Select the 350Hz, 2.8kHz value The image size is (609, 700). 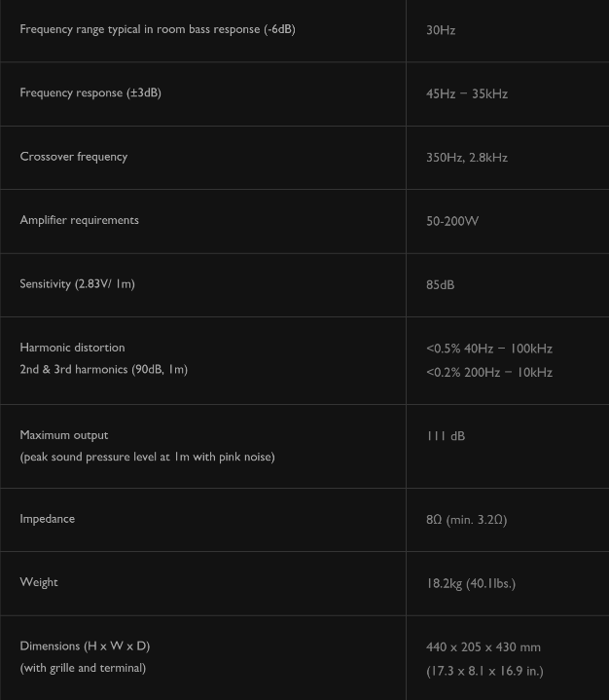467,157
